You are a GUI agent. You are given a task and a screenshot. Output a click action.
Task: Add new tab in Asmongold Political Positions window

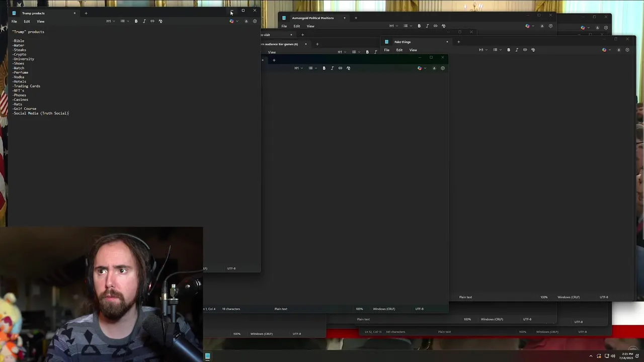pyautogui.click(x=356, y=18)
